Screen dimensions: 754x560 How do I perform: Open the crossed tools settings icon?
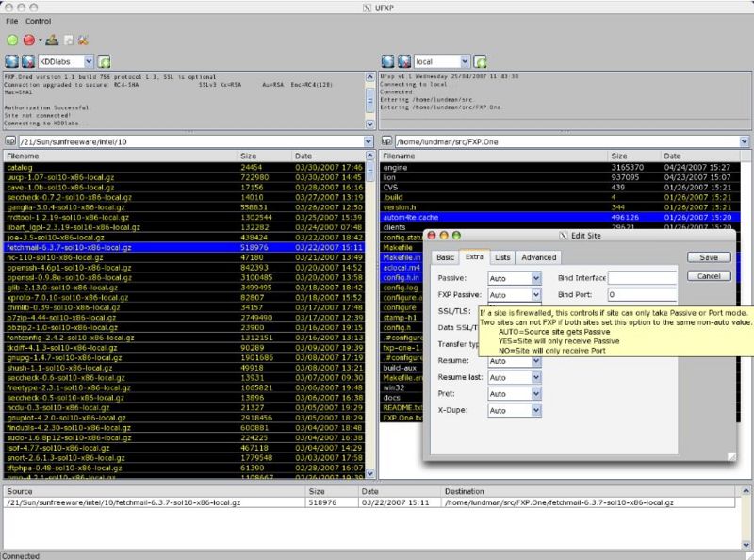[x=83, y=41]
